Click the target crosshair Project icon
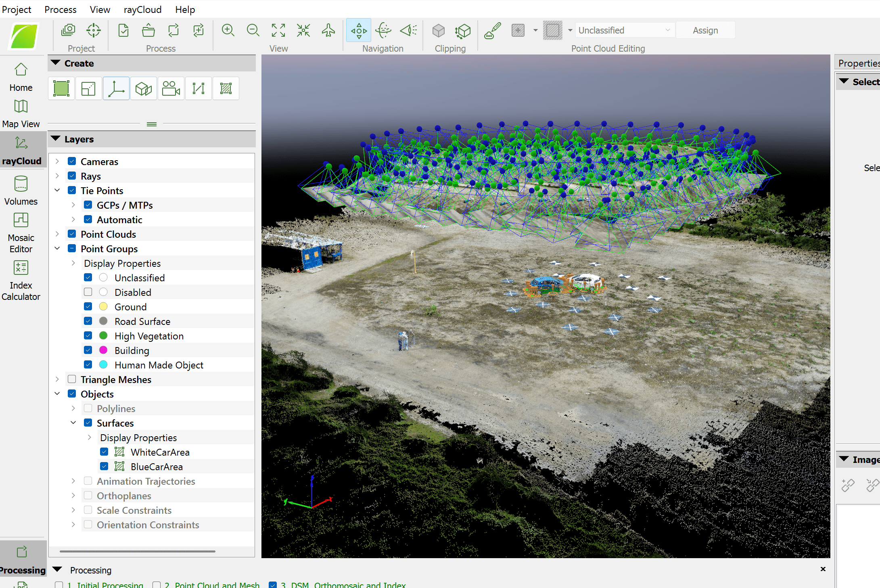Viewport: 880px width, 588px height. pyautogui.click(x=94, y=30)
